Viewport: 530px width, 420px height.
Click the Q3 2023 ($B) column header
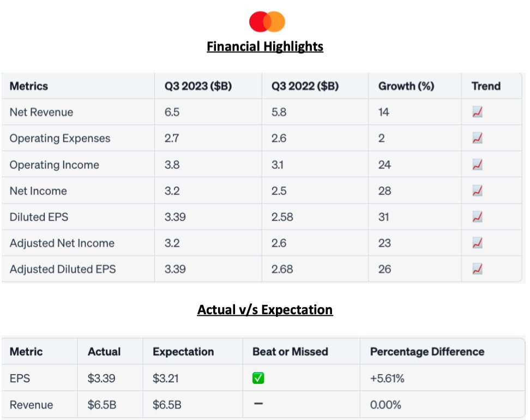pos(198,86)
